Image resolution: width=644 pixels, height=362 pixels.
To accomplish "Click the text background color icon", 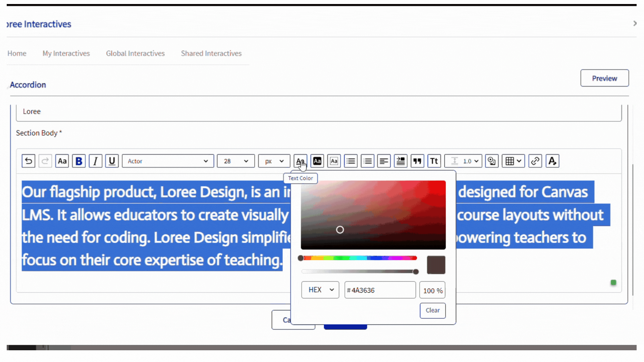I will (x=317, y=161).
